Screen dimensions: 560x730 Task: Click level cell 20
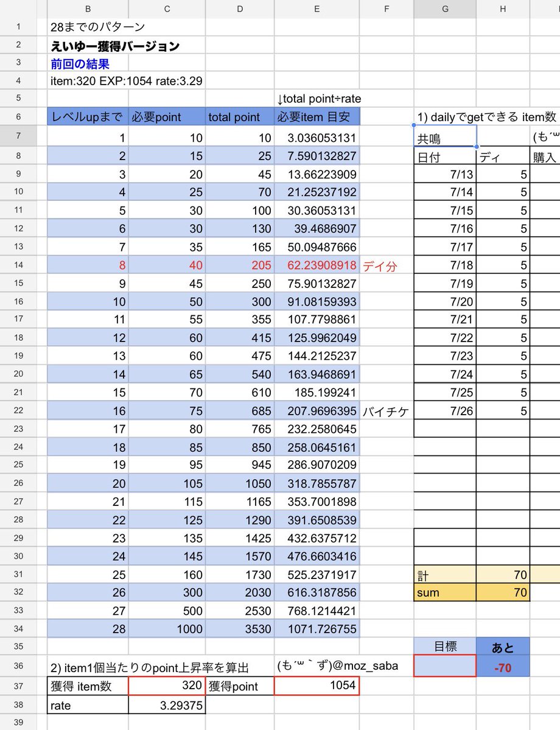click(x=88, y=483)
